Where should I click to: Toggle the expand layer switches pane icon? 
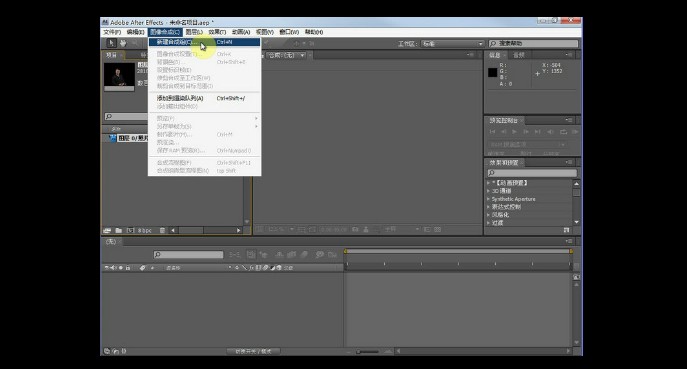click(x=107, y=351)
